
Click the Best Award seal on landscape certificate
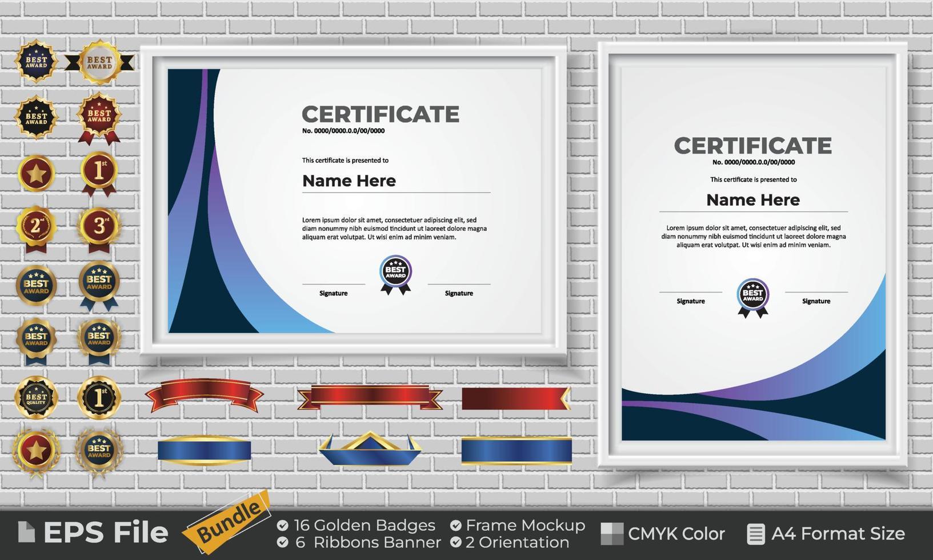pos(396,275)
